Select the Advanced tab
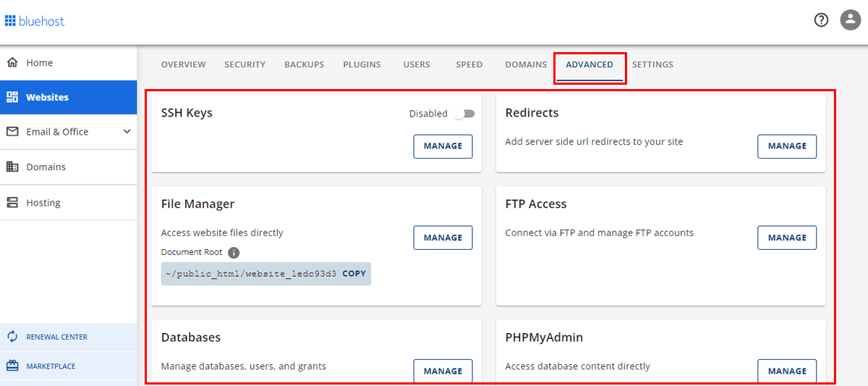The width and height of the screenshot is (868, 386). tap(590, 64)
